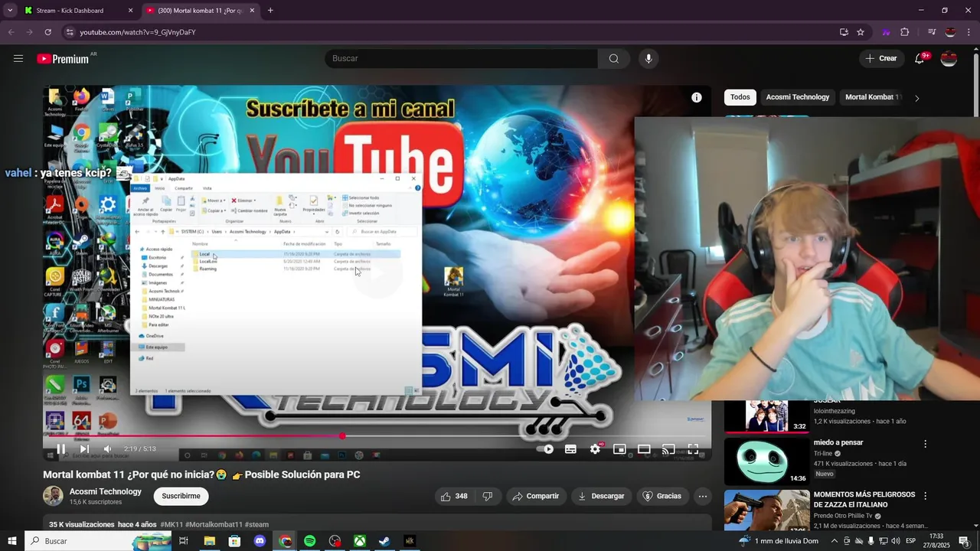Image resolution: width=980 pixels, height=551 pixels.
Task: View site information icon in address bar
Action: (x=69, y=32)
